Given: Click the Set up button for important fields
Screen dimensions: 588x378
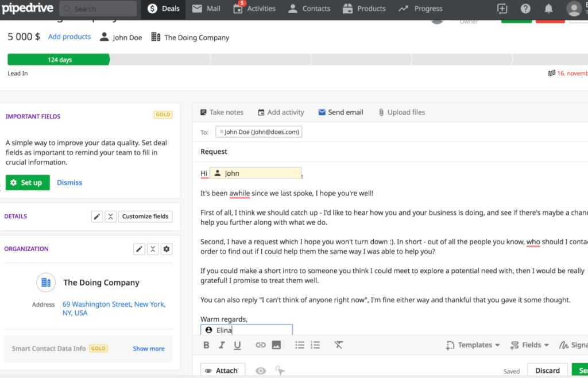Looking at the screenshot, I should (x=27, y=182).
